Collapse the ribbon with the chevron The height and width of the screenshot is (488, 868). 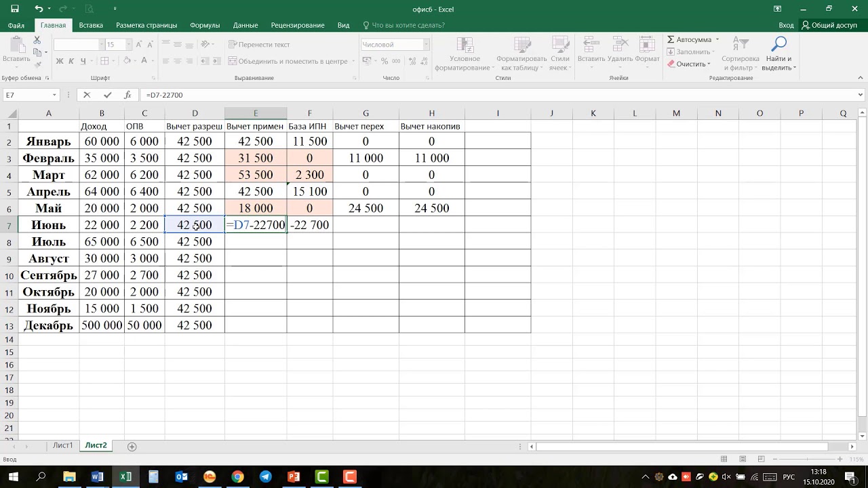click(x=861, y=78)
